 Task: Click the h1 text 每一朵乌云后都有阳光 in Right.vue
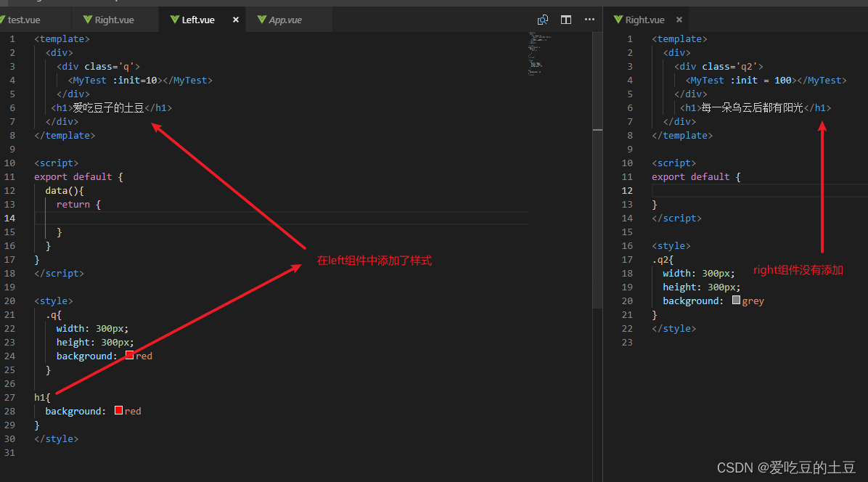[x=753, y=108]
